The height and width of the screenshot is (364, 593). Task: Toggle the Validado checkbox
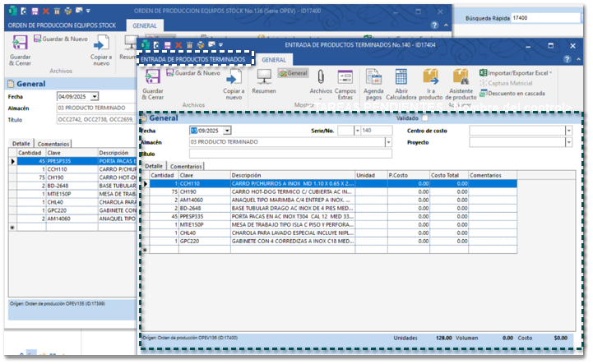[425, 118]
